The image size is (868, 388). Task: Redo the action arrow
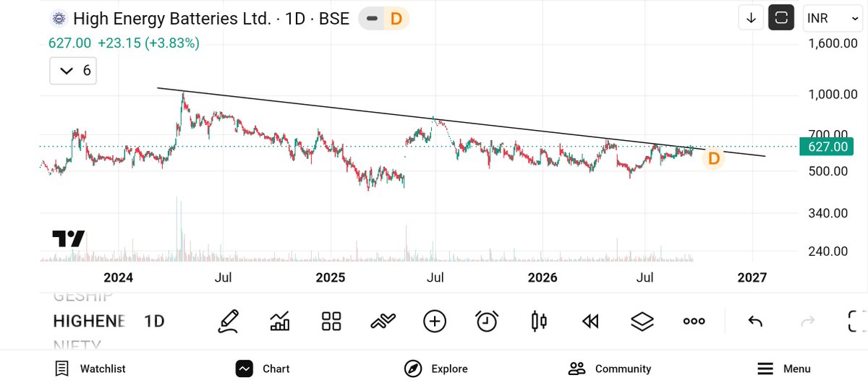click(x=809, y=322)
